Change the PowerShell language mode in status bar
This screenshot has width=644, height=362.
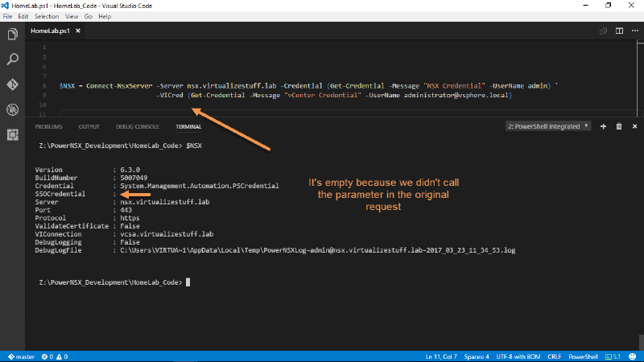pyautogui.click(x=583, y=356)
